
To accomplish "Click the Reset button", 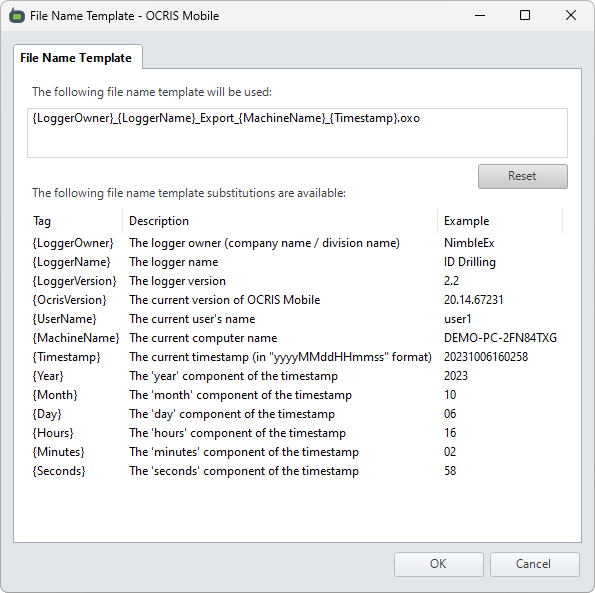I will tap(523, 176).
